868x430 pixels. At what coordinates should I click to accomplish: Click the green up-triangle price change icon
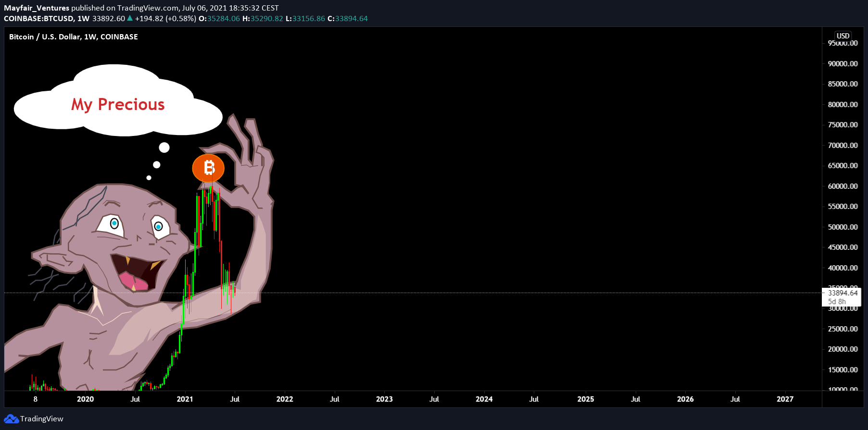pos(130,18)
